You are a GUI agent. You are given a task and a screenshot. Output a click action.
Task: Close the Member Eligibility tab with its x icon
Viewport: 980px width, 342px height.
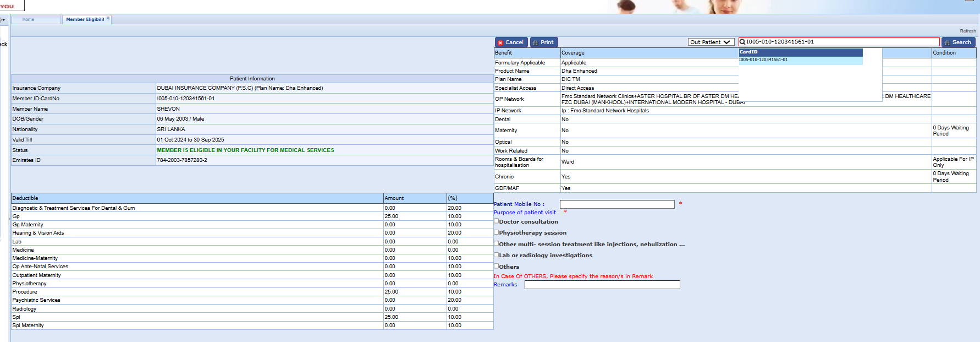(x=108, y=19)
